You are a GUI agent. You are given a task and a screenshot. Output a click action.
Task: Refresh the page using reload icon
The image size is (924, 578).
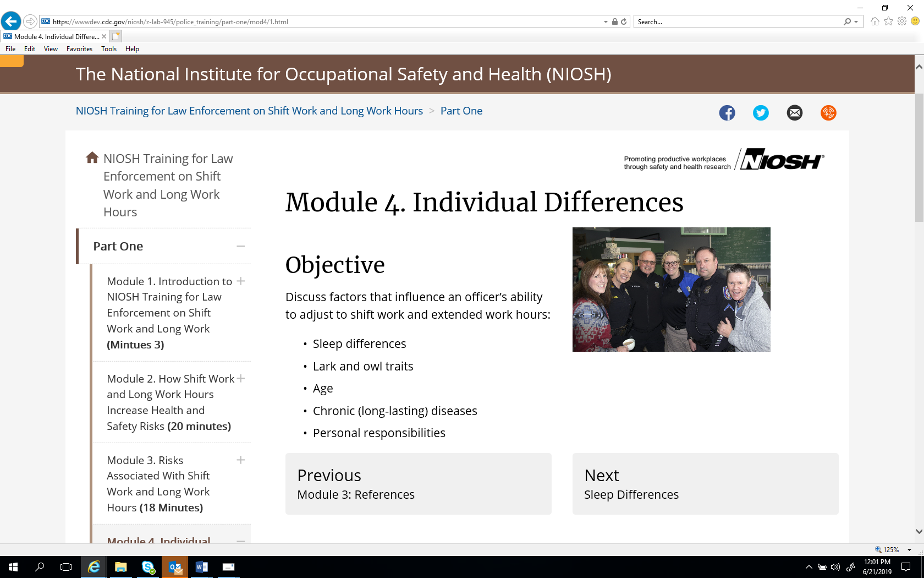624,22
